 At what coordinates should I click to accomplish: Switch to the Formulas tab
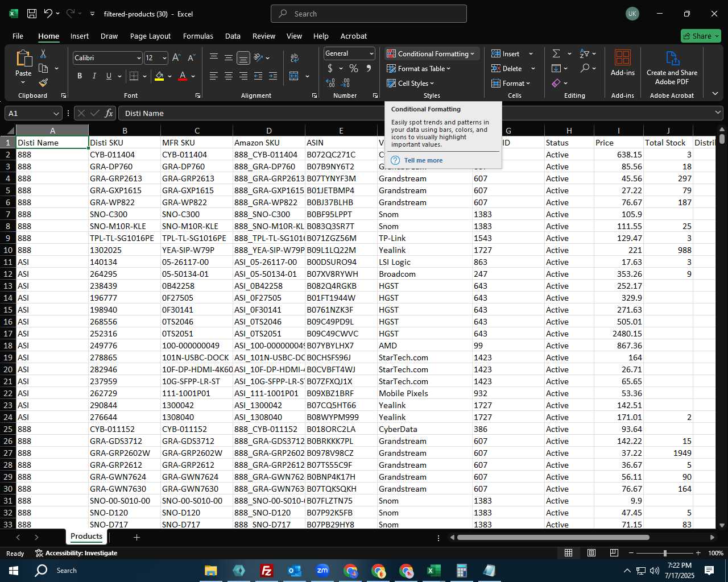198,36
